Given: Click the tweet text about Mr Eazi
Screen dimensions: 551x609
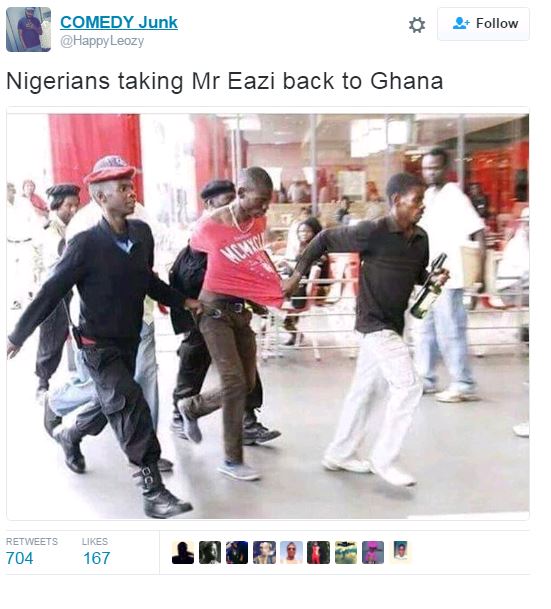Looking at the screenshot, I should tap(225, 81).
